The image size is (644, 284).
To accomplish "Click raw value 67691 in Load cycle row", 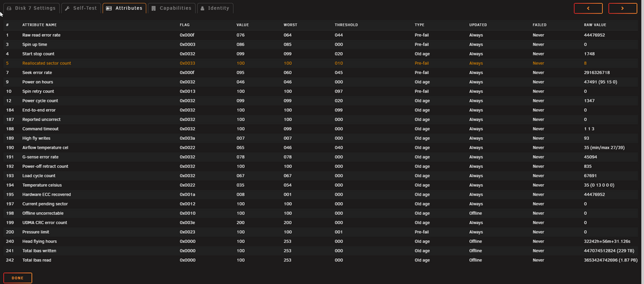I will point(591,176).
